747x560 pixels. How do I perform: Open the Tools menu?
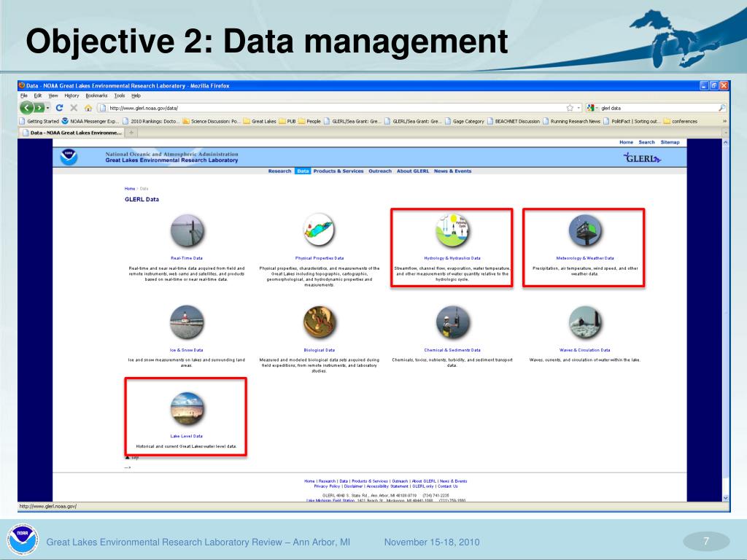(x=119, y=96)
